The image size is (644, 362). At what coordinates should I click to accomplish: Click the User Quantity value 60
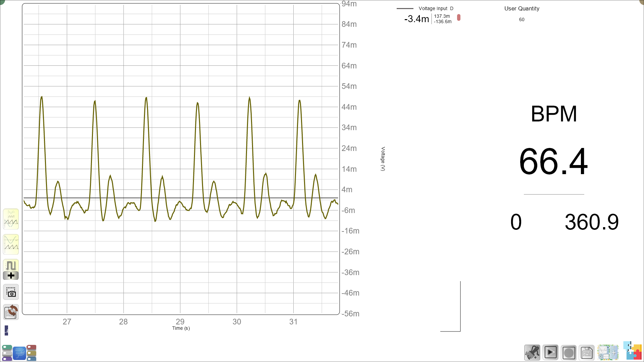(522, 19)
